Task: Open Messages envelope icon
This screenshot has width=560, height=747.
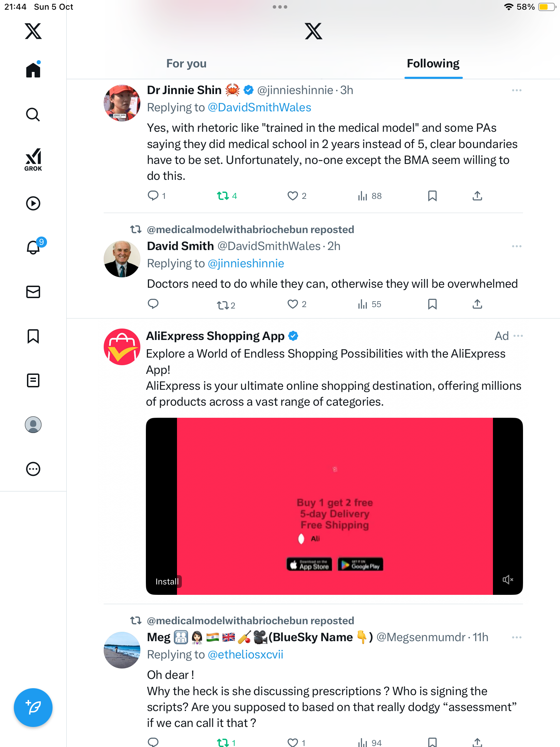Action: (x=33, y=292)
